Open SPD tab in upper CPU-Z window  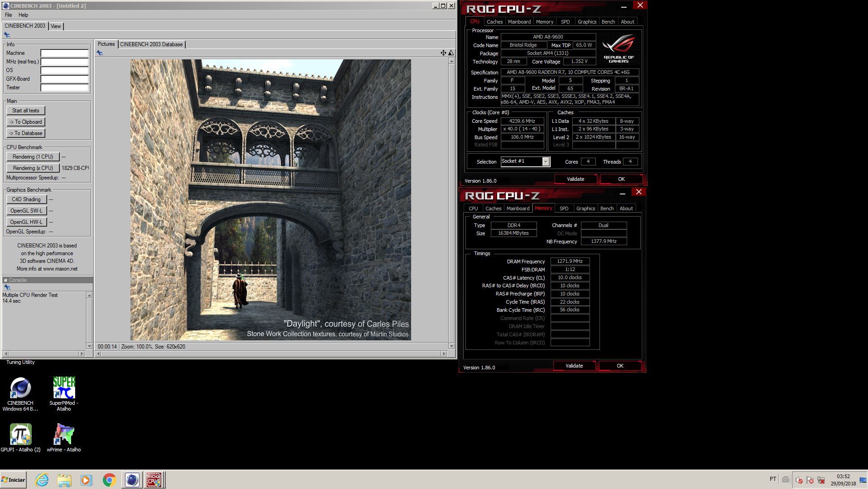(x=566, y=22)
